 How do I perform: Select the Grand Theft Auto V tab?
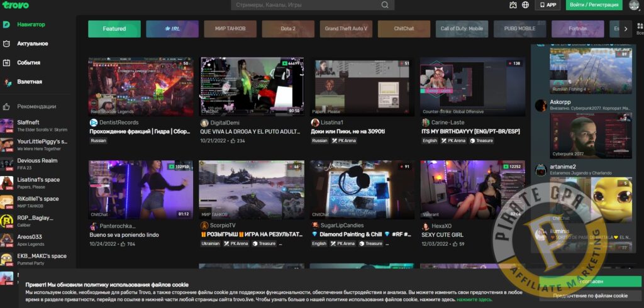click(346, 29)
